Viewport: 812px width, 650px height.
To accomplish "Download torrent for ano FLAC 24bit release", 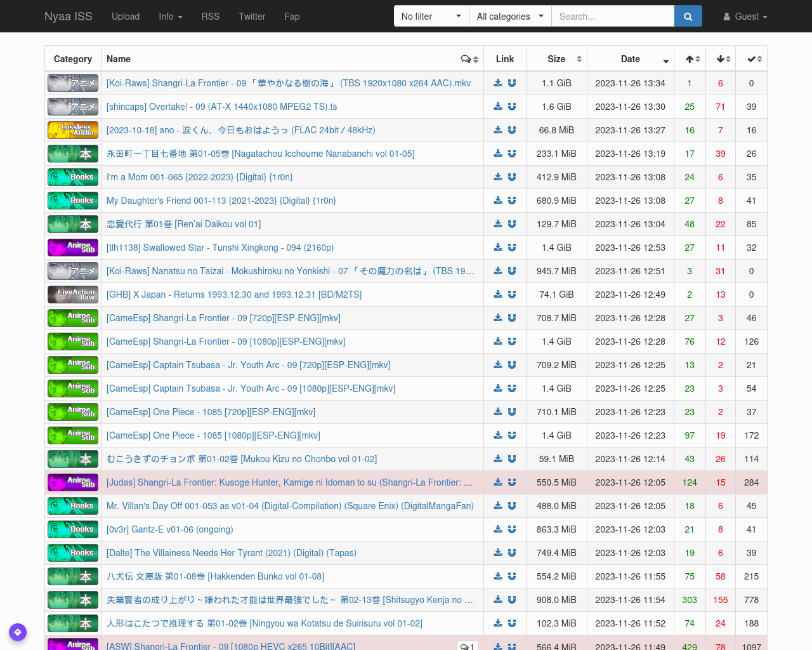I will 498,130.
